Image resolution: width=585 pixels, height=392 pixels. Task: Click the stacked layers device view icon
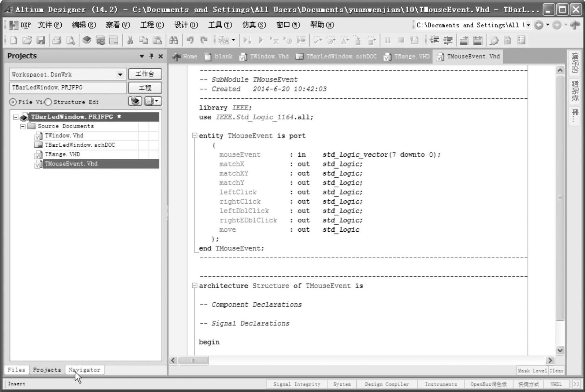click(x=87, y=40)
